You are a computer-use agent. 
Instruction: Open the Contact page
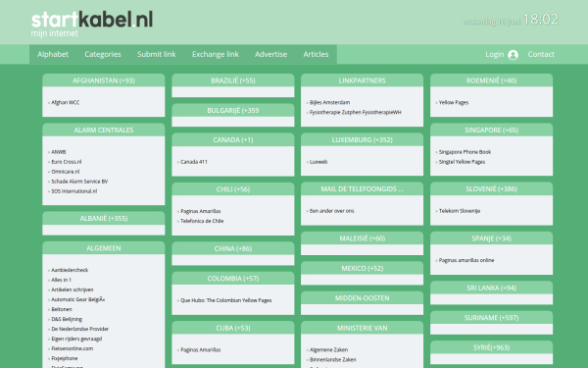pyautogui.click(x=541, y=54)
